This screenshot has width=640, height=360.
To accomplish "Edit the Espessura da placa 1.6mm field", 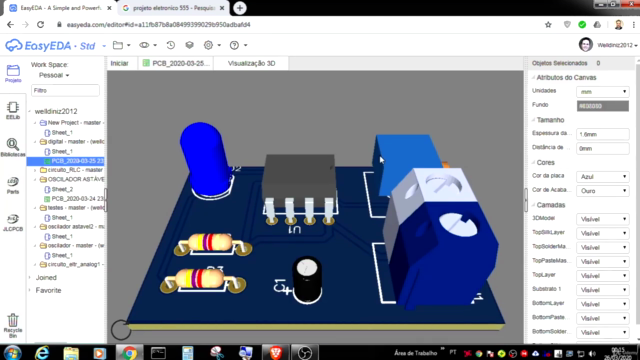I will pyautogui.click(x=602, y=134).
